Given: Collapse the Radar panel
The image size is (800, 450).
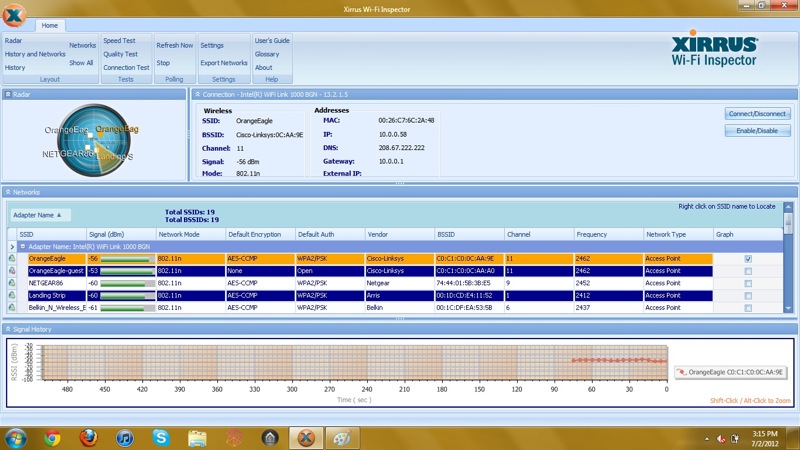Looking at the screenshot, I should click(8, 94).
